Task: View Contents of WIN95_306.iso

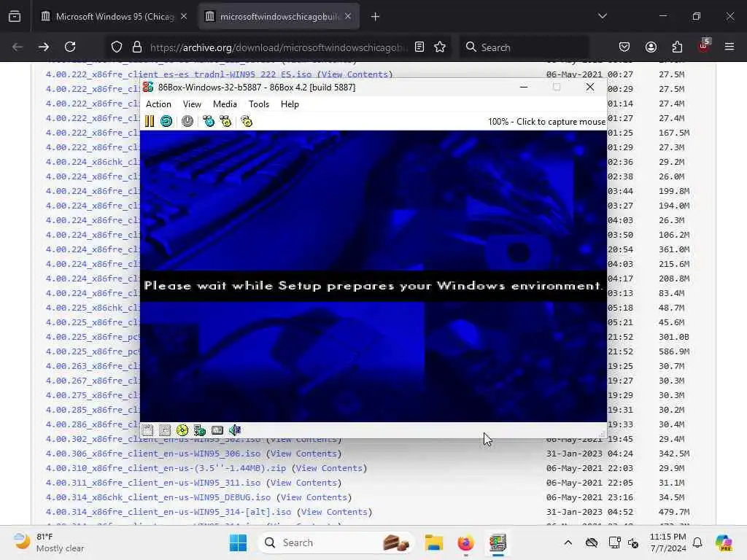Action: tap(304, 454)
